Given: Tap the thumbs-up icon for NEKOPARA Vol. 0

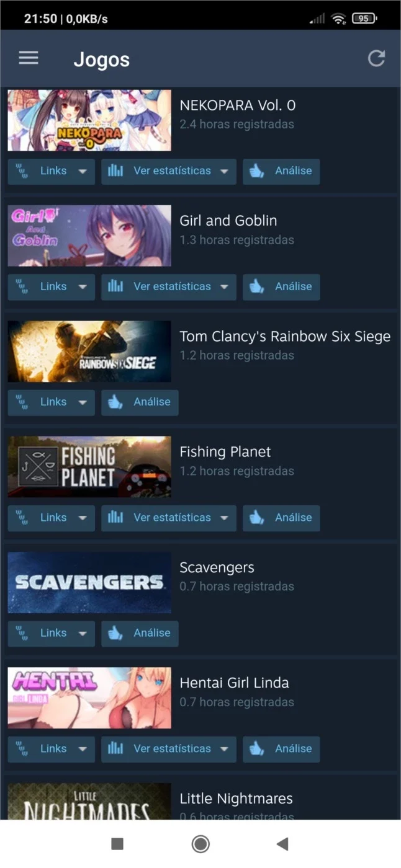Looking at the screenshot, I should tap(257, 171).
